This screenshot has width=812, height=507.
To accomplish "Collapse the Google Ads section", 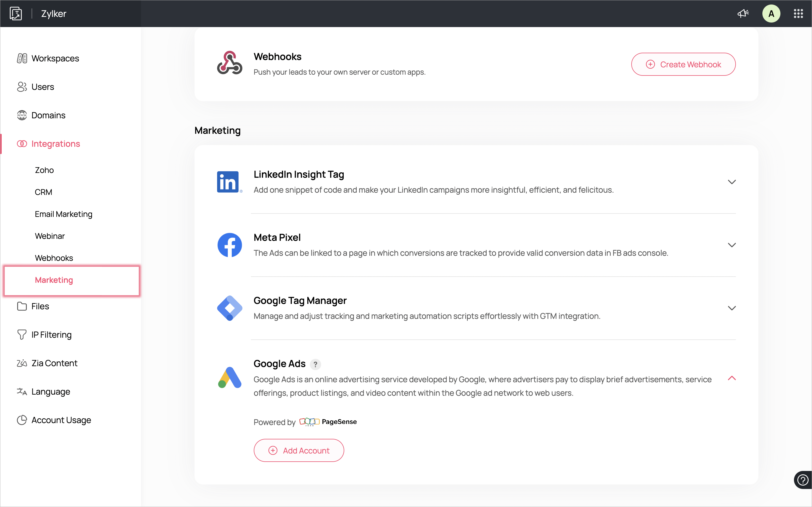I will tap(731, 378).
